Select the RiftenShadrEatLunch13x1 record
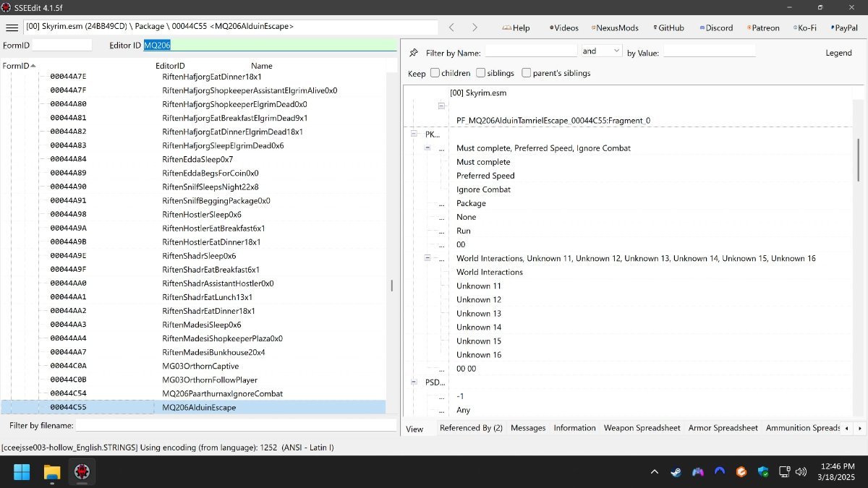 click(193, 297)
